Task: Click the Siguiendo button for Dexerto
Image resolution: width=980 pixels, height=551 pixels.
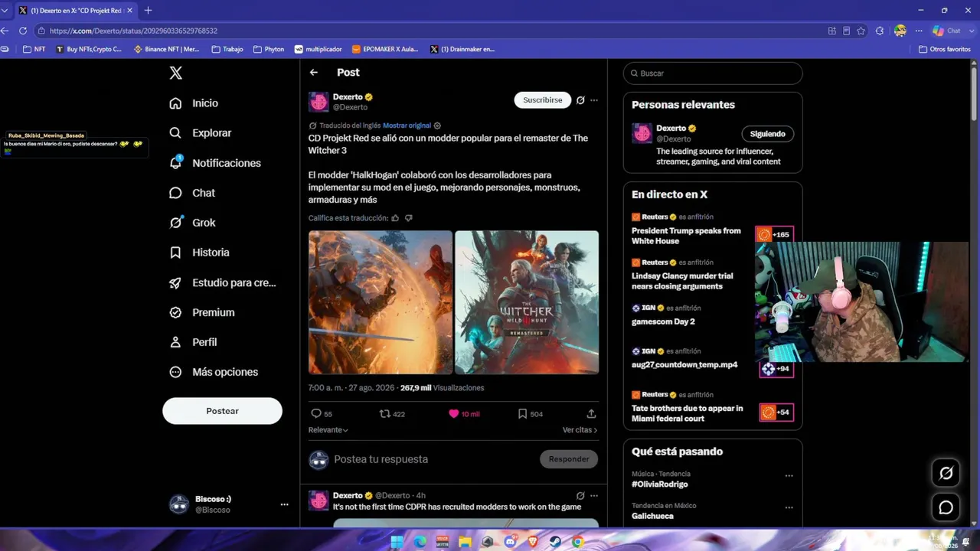Action: pyautogui.click(x=768, y=134)
